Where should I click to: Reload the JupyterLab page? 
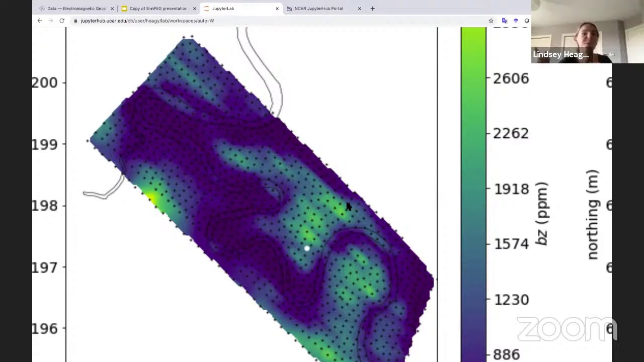click(62, 21)
